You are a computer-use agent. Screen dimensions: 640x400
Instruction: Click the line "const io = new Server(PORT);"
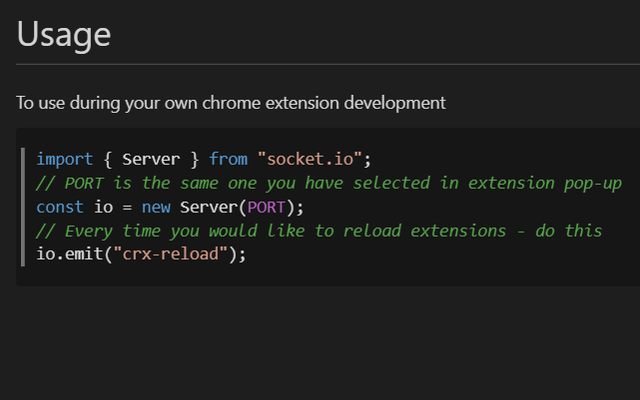coord(170,207)
